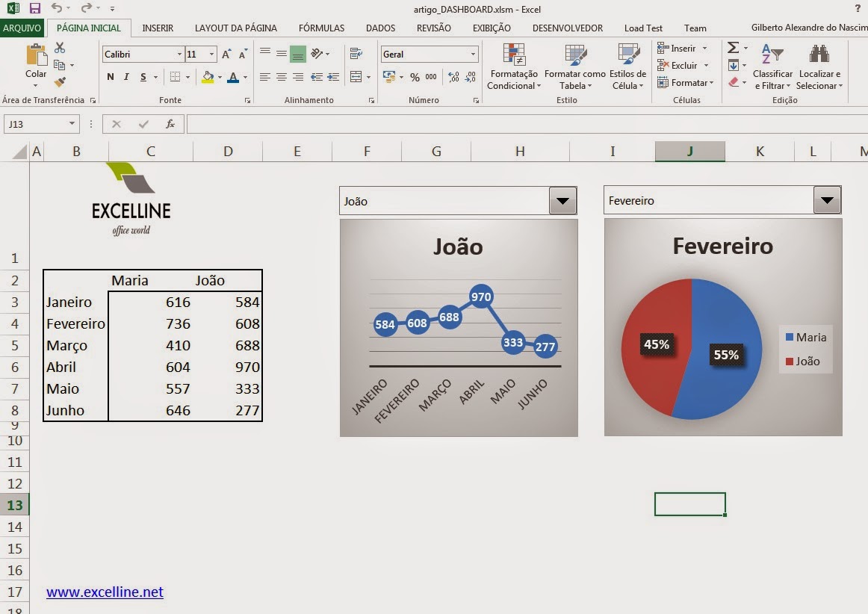Click the Localizar e Selecionar binoculars icon
The width and height of the screenshot is (868, 614).
819,54
